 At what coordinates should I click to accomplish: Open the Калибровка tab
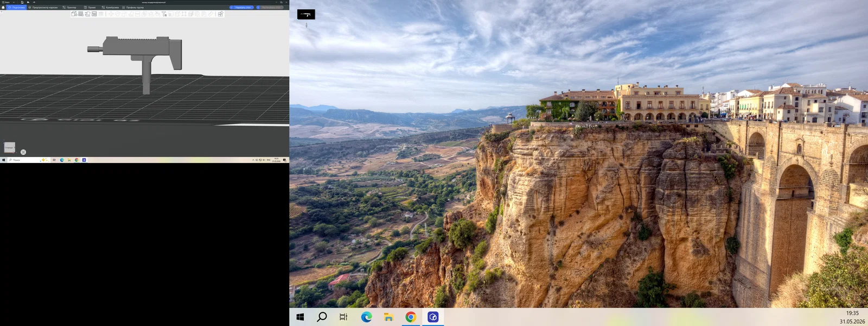pyautogui.click(x=110, y=8)
